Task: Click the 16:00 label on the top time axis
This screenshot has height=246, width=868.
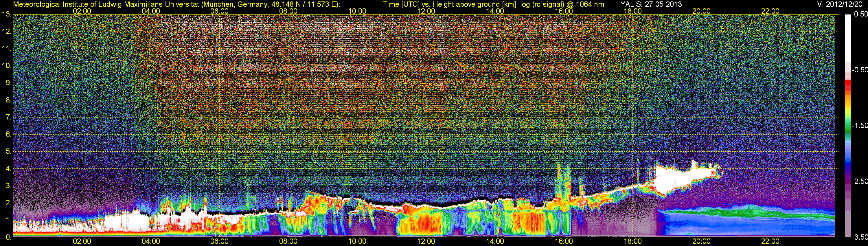Action: [564, 11]
